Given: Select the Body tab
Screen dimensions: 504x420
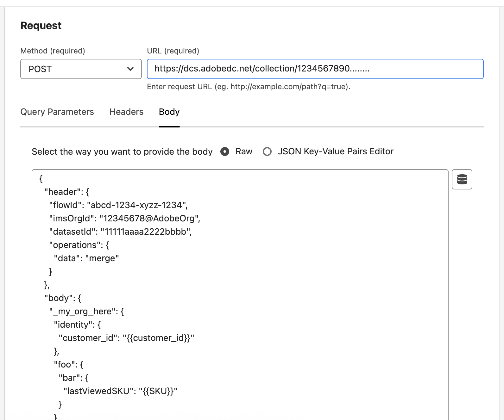Looking at the screenshot, I should point(169,112).
